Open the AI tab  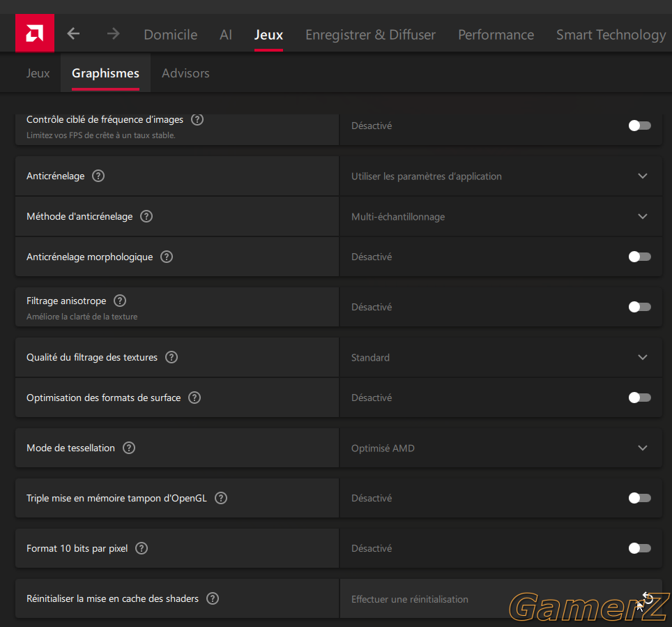(x=226, y=34)
